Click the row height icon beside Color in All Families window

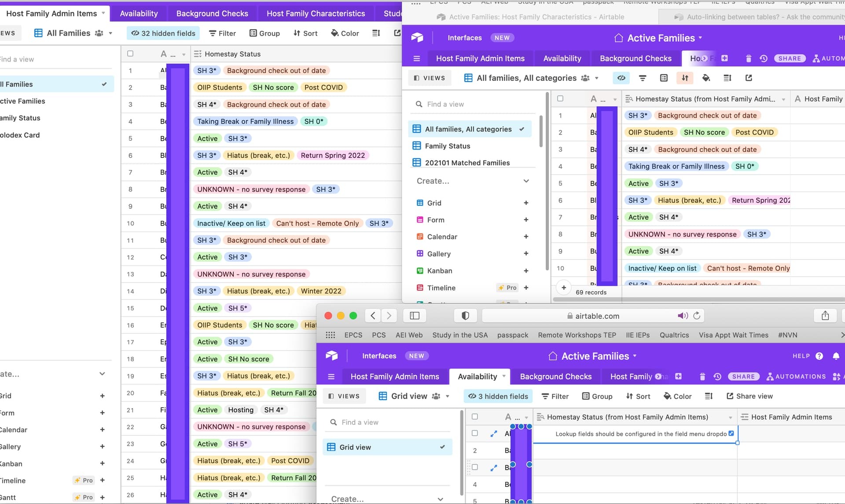(376, 33)
